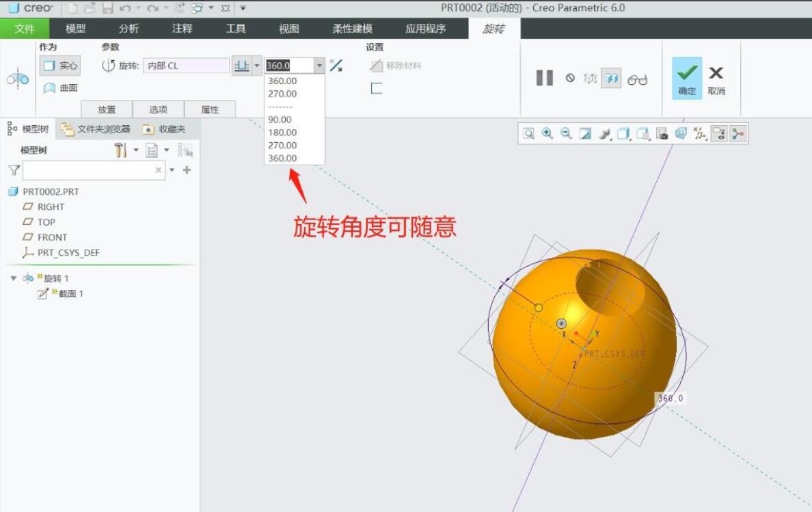Open the view manager icon
Image resolution: width=812 pixels, height=512 pixels.
tap(662, 133)
